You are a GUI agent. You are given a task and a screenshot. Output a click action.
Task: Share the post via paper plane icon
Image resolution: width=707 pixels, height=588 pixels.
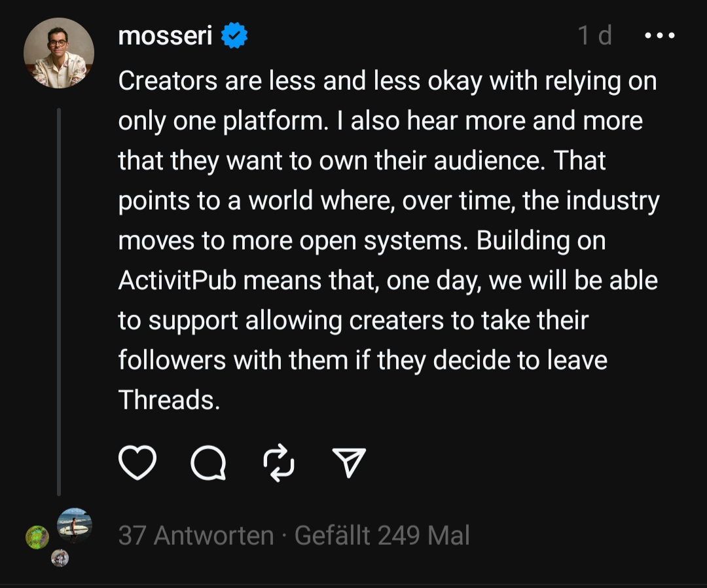pos(349,464)
